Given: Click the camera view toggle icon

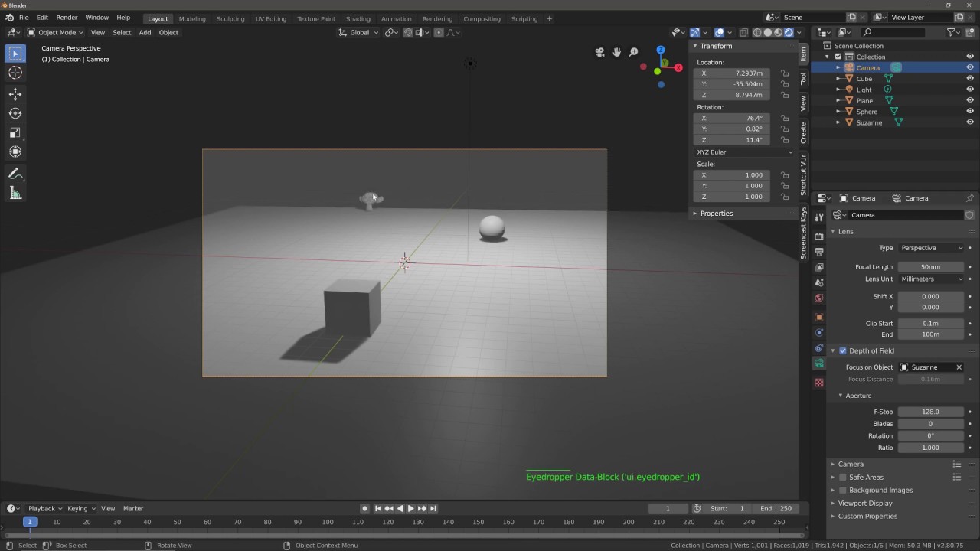Looking at the screenshot, I should [599, 52].
